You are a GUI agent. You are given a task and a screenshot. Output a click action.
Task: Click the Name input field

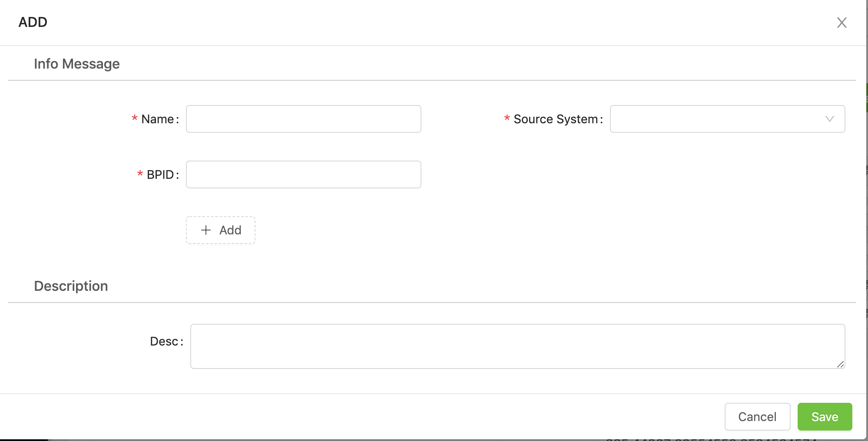click(303, 119)
